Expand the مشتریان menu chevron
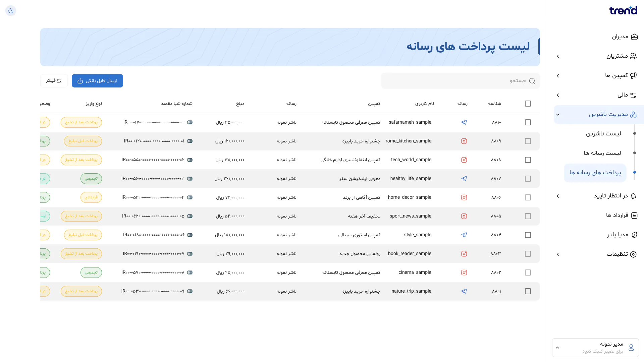The height and width of the screenshot is (362, 644). tap(558, 56)
